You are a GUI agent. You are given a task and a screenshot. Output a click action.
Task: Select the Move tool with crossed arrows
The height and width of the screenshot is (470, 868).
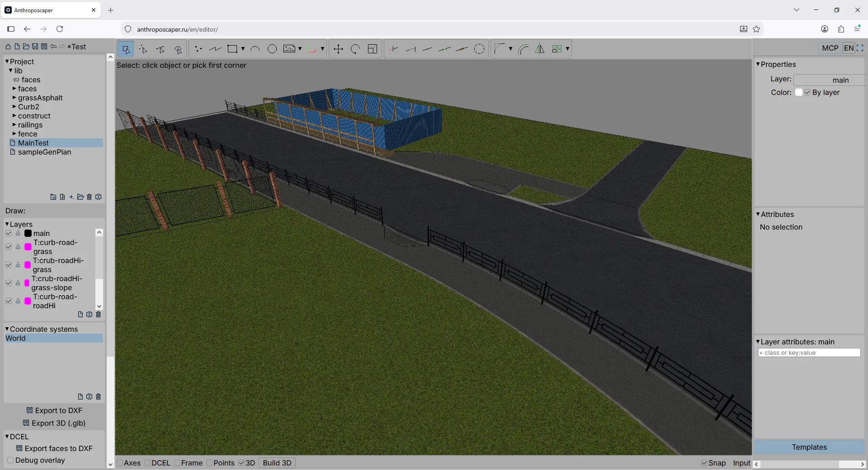point(338,49)
